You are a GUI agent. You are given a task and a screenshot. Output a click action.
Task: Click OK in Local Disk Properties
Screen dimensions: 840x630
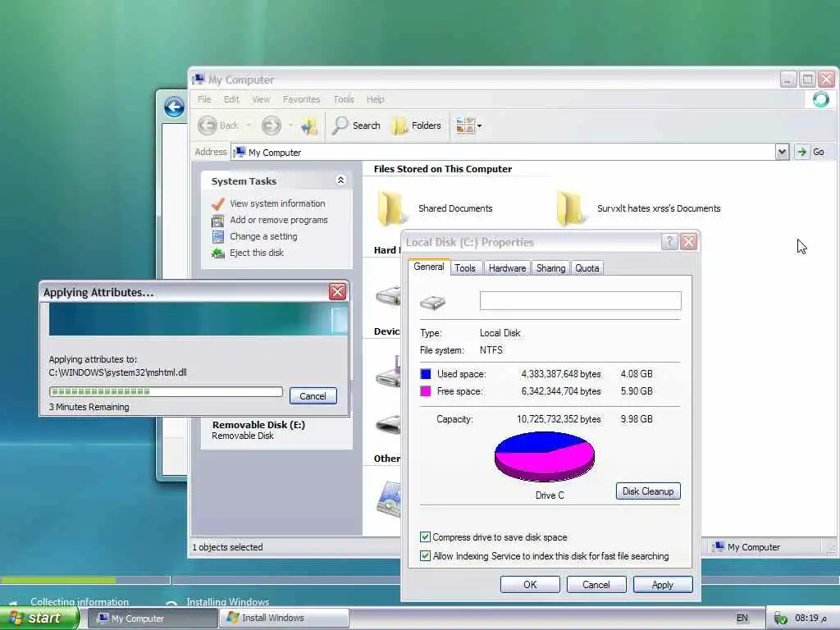(530, 584)
